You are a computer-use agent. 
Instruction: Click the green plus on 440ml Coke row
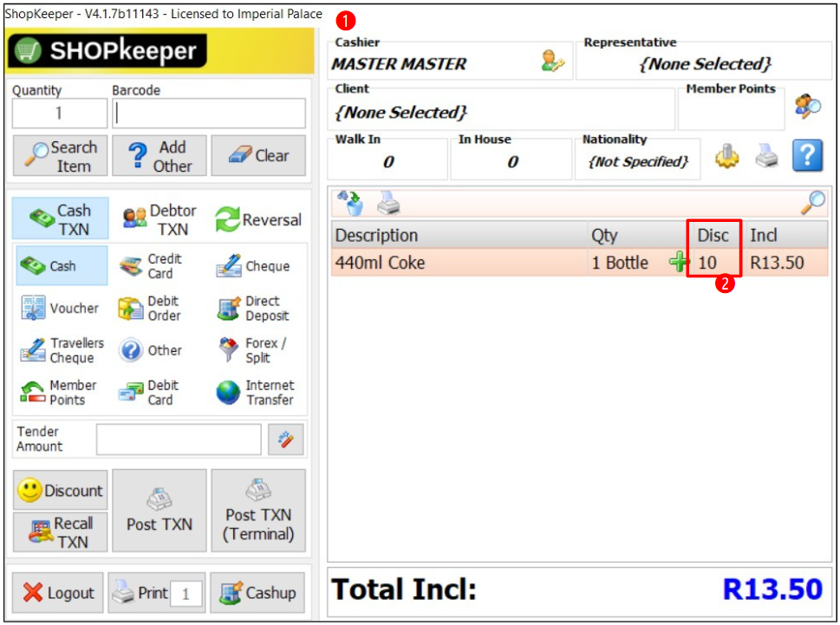pyautogui.click(x=678, y=262)
